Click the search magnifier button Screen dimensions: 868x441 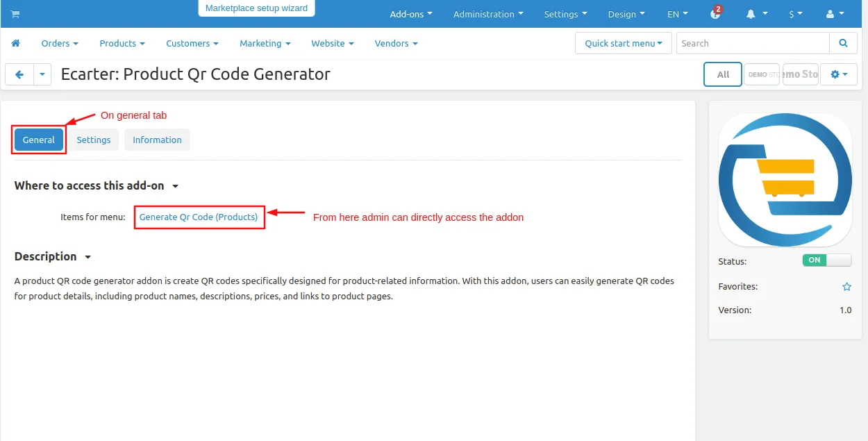[843, 43]
